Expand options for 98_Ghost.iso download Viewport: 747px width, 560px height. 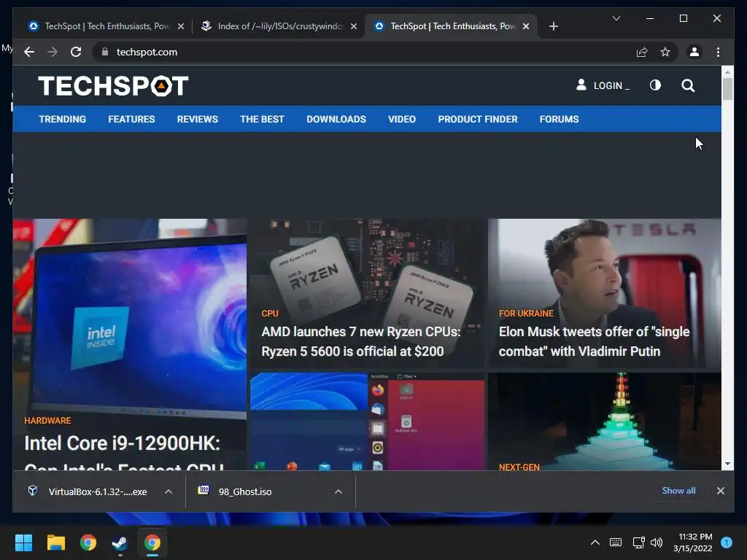[338, 491]
